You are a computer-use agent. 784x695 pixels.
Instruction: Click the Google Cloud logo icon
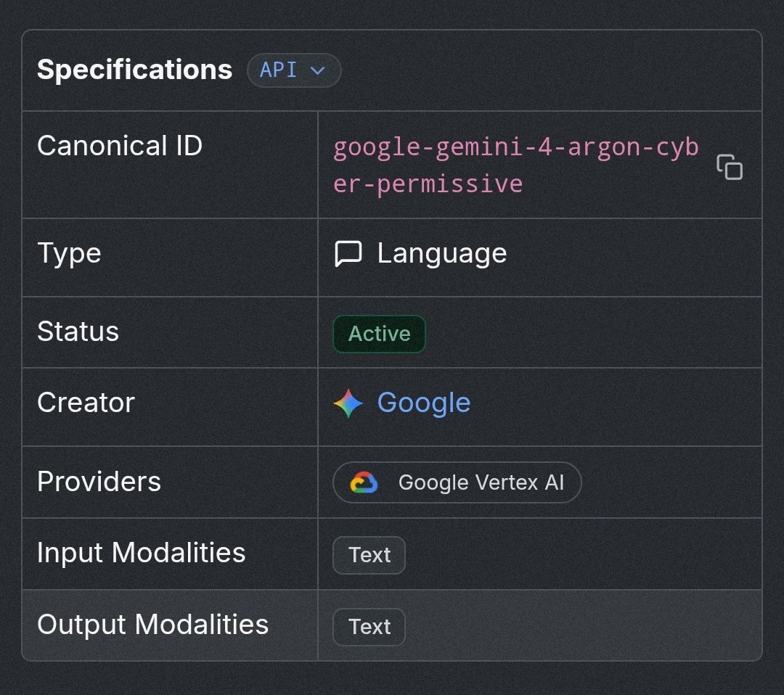tap(364, 482)
